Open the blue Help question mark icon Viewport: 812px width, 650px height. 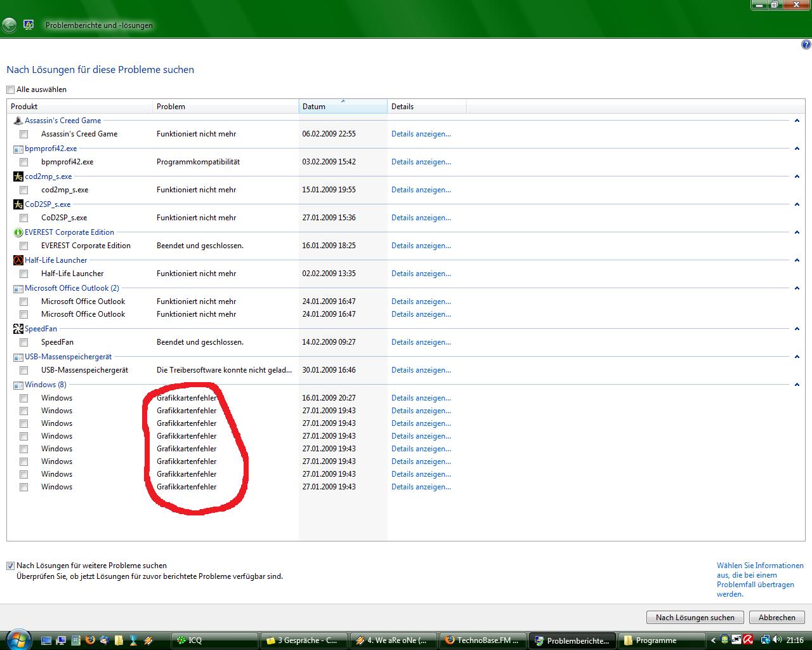click(806, 44)
